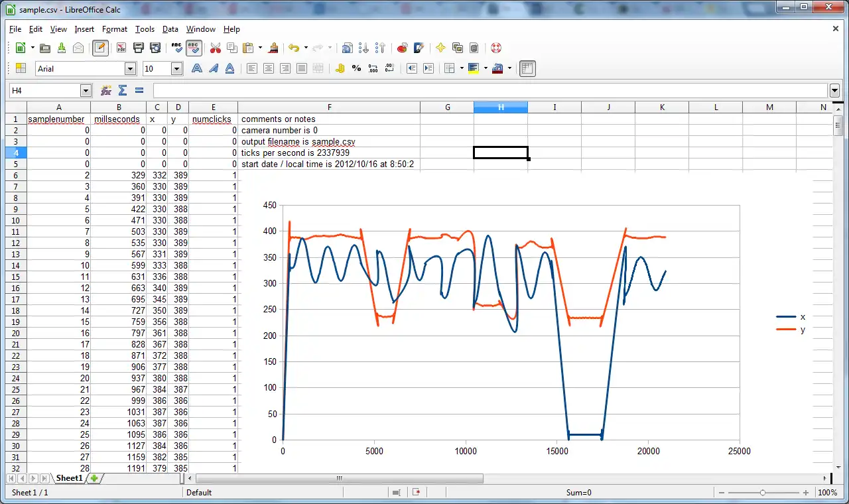Open the Data menu

(170, 29)
